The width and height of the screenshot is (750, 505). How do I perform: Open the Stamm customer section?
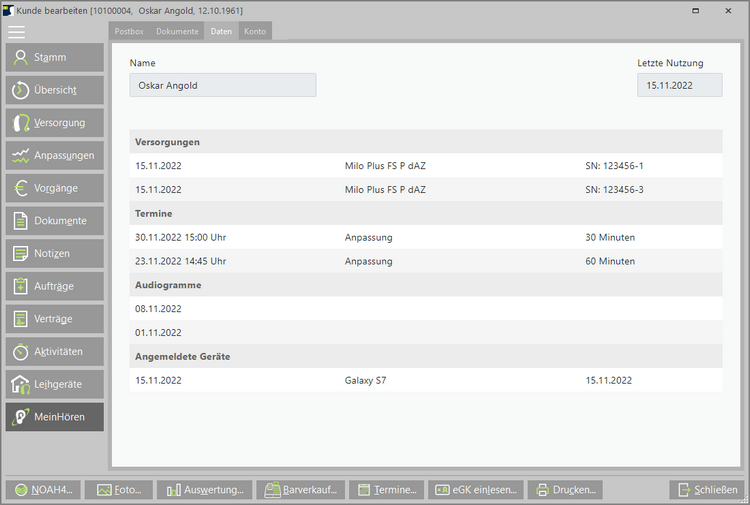(x=54, y=58)
